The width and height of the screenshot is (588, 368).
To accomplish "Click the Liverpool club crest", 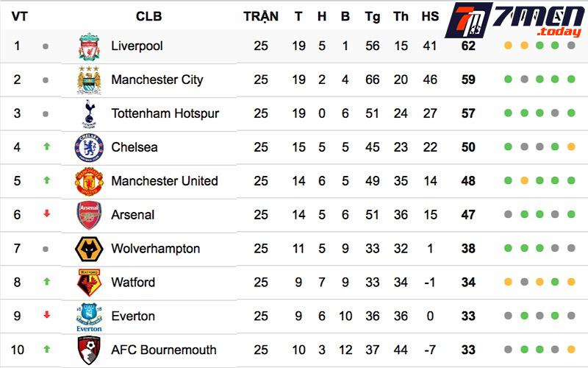I will coord(89,46).
